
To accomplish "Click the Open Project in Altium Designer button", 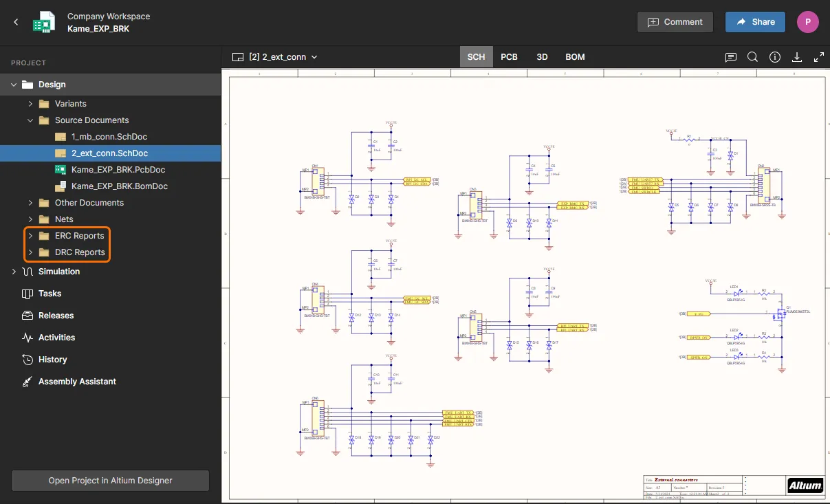I will [x=109, y=481].
